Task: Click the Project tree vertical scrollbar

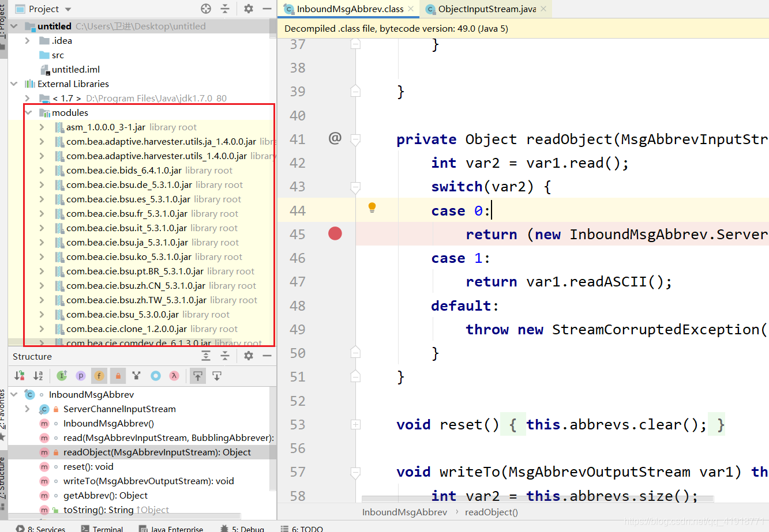Action: pos(273,28)
